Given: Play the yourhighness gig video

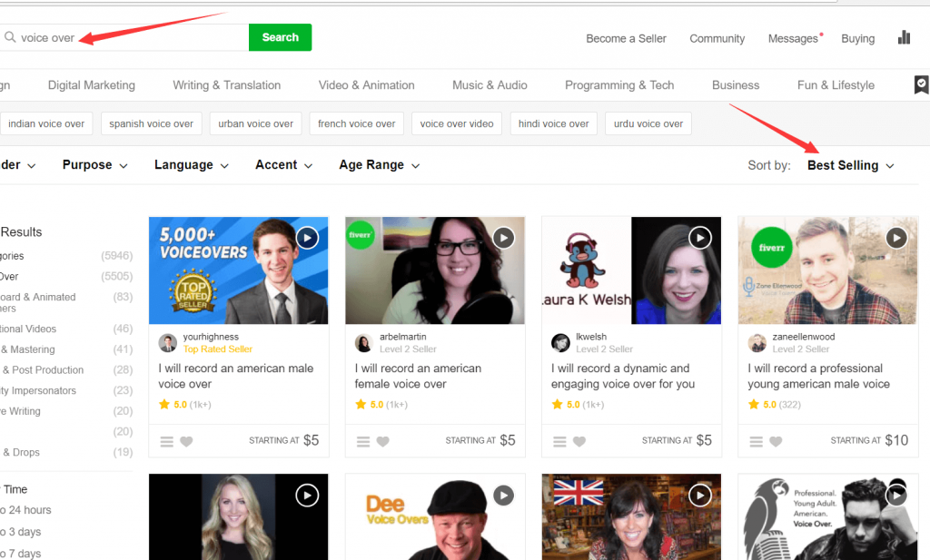Looking at the screenshot, I should click(x=307, y=238).
